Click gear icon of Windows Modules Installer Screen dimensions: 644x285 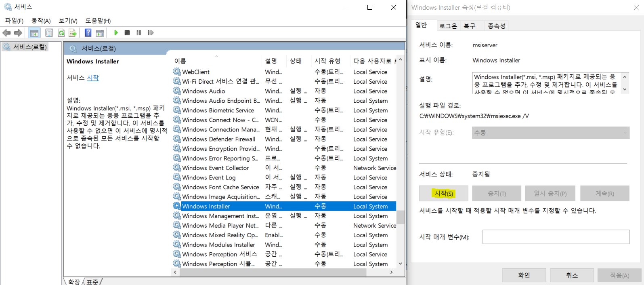point(177,244)
